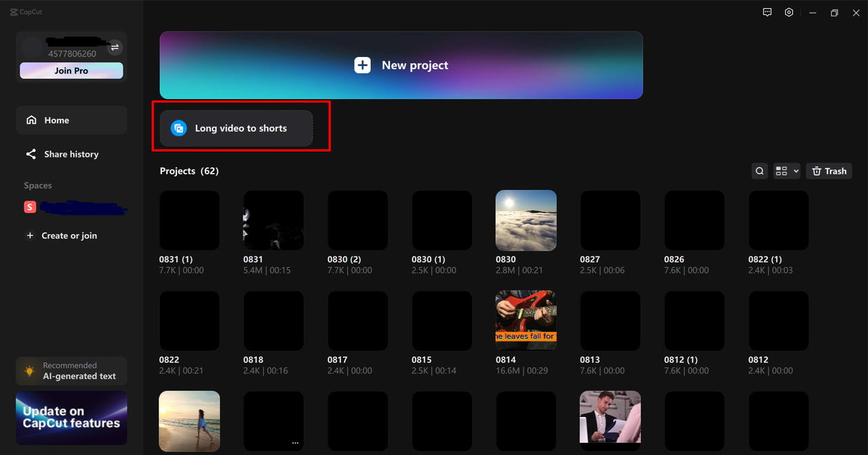
Task: Click the 16.6M | 00:29 project info
Action: 522,371
